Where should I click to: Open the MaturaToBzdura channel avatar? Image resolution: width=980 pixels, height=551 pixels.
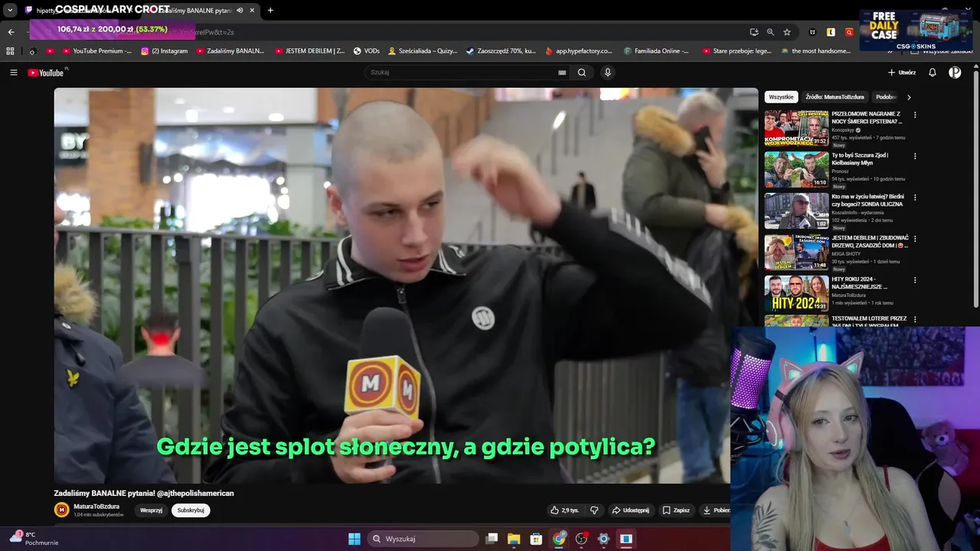61,510
